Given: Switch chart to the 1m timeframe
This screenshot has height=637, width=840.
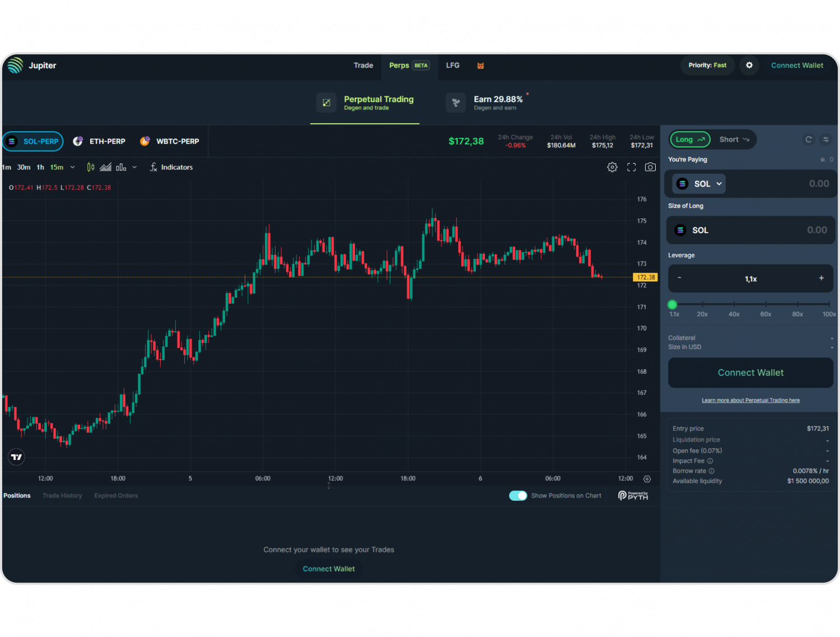Looking at the screenshot, I should [x=7, y=168].
